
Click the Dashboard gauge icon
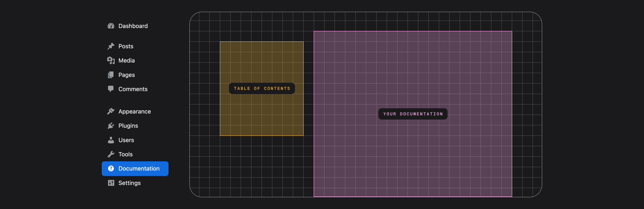[x=111, y=26]
